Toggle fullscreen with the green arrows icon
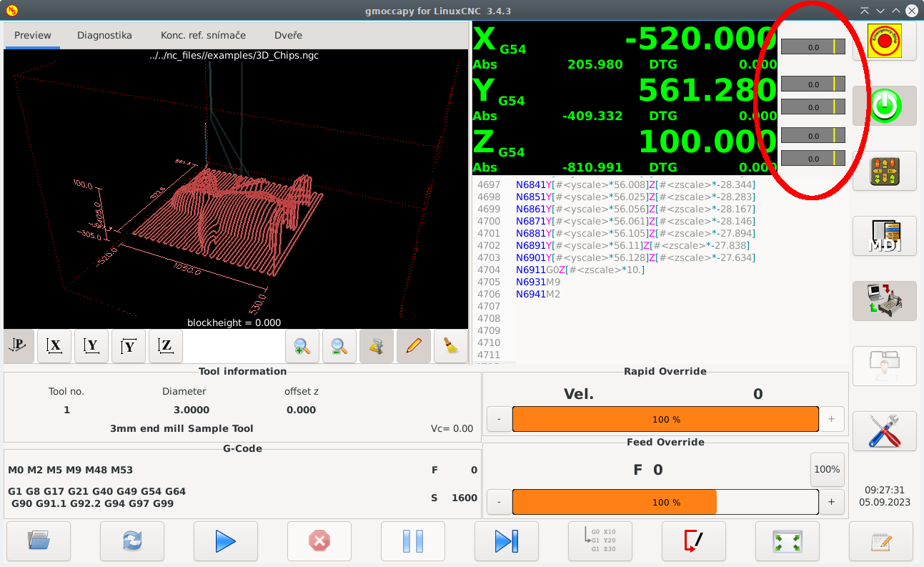The height and width of the screenshot is (567, 924). pyautogui.click(x=787, y=541)
